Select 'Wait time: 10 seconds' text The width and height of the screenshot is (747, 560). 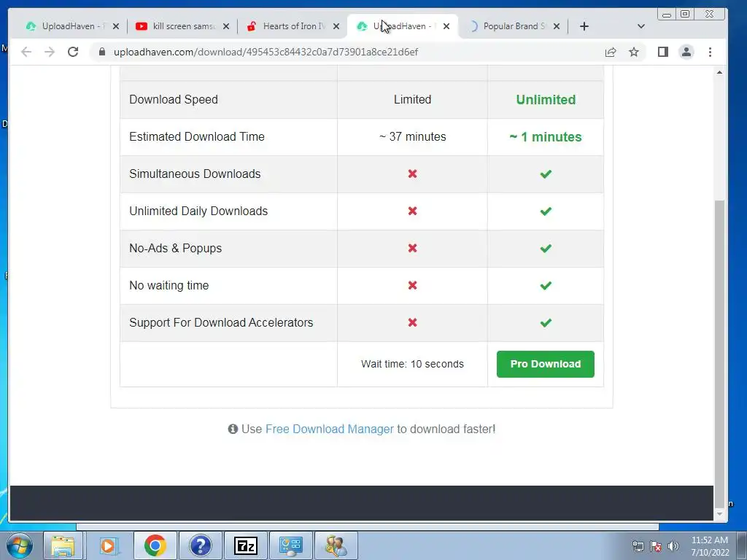(x=412, y=364)
